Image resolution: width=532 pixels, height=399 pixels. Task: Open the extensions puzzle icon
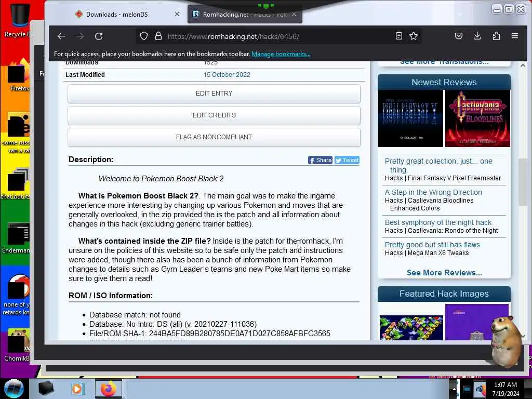[496, 36]
